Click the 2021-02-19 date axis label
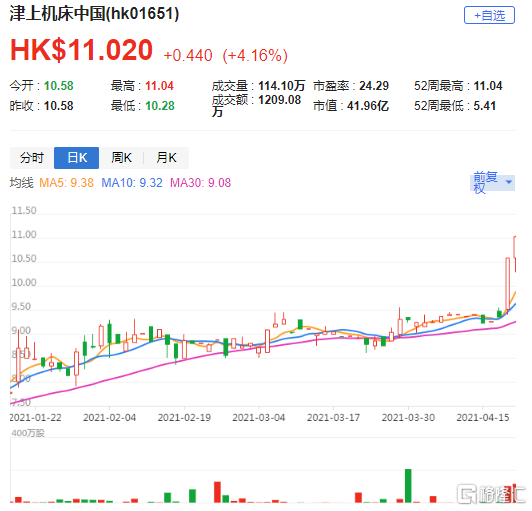Viewport: 532px width, 511px height. (x=184, y=417)
